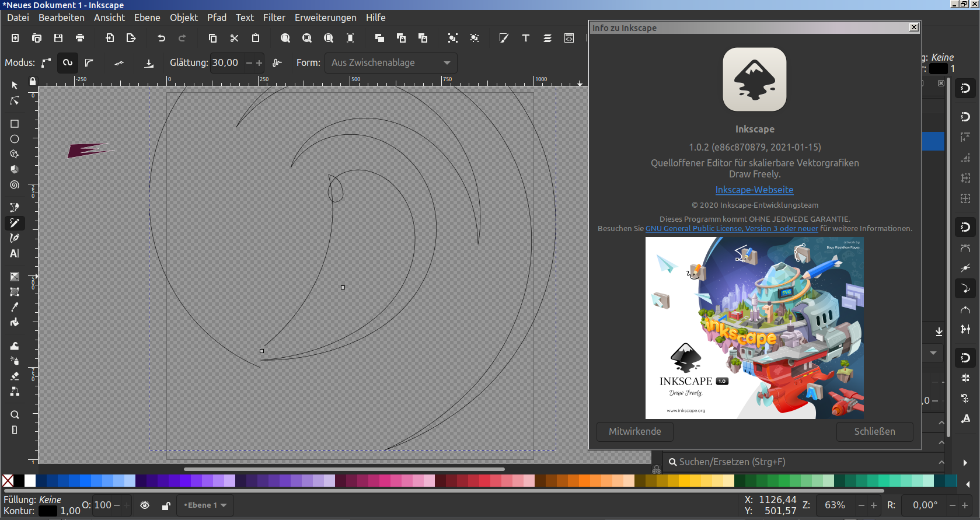This screenshot has height=520, width=980.
Task: Click the no-color X swatch
Action: [x=8, y=480]
